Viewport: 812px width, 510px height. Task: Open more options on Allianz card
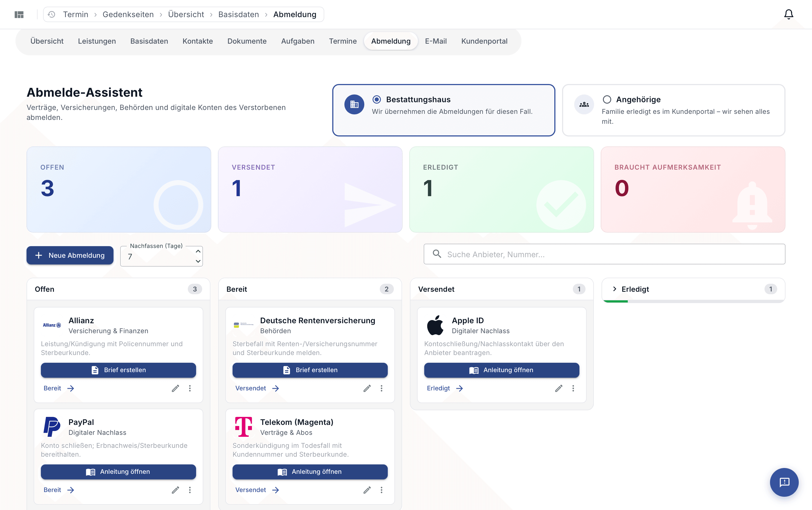pos(190,388)
